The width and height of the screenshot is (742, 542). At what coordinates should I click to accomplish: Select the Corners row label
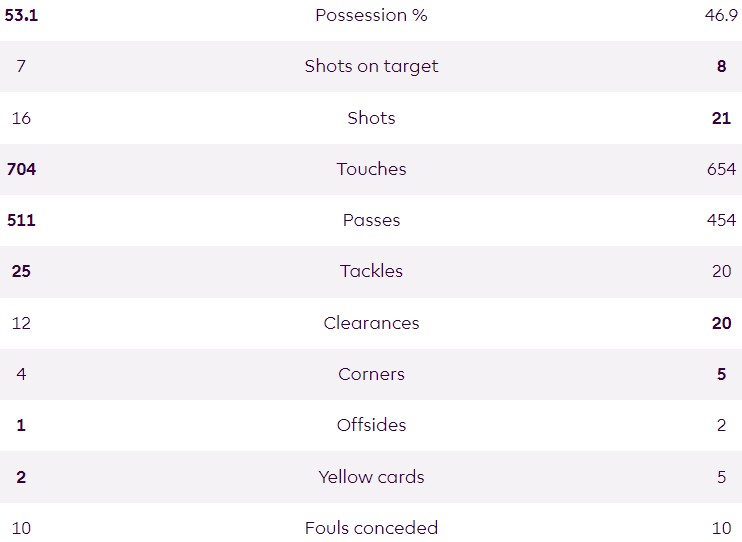(371, 374)
